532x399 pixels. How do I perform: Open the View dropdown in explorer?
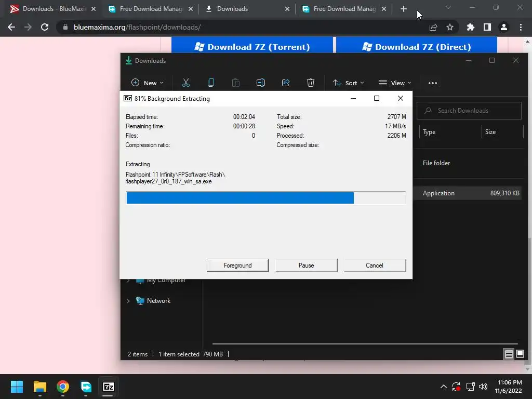395,83
